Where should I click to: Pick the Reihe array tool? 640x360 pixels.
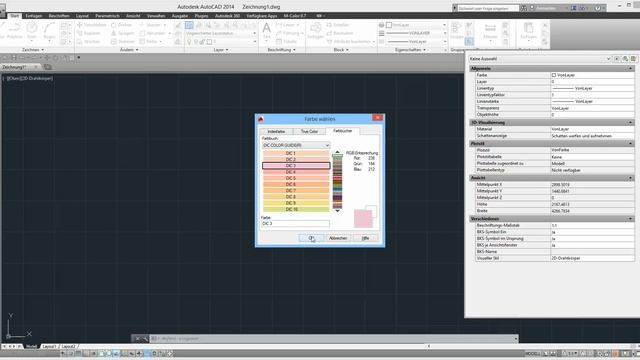pyautogui.click(x=149, y=42)
